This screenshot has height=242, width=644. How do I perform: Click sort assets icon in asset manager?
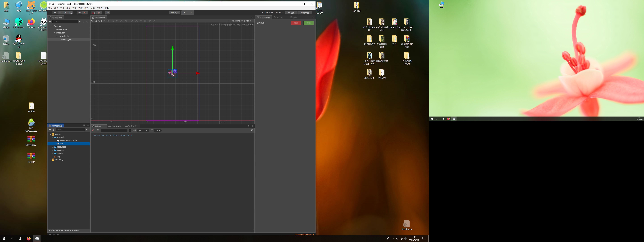click(54, 130)
